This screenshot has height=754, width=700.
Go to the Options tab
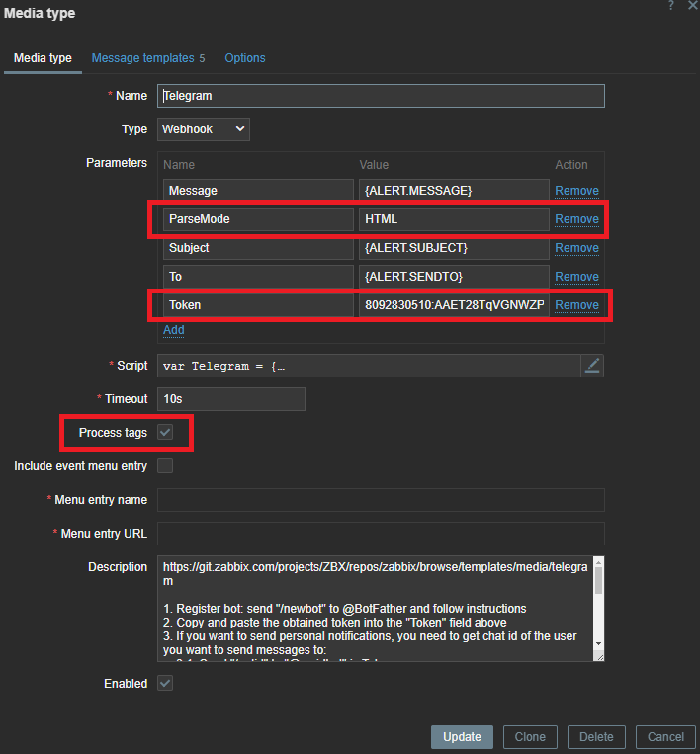tap(245, 58)
